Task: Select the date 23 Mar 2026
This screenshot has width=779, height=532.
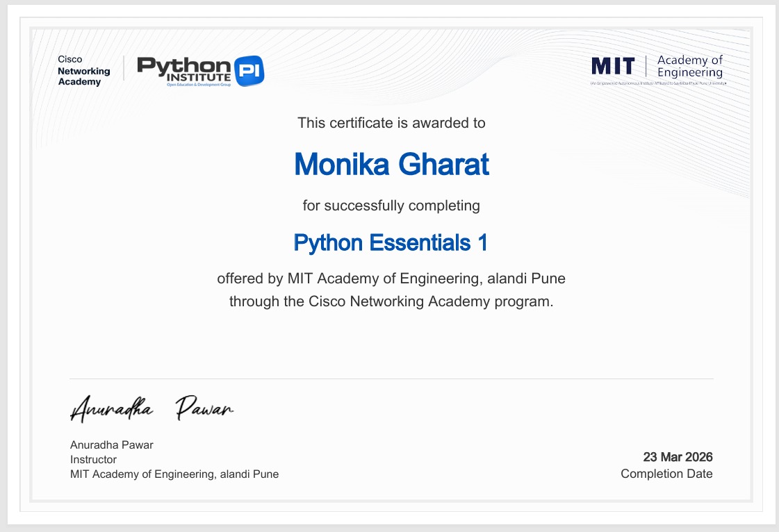Action: (x=678, y=457)
